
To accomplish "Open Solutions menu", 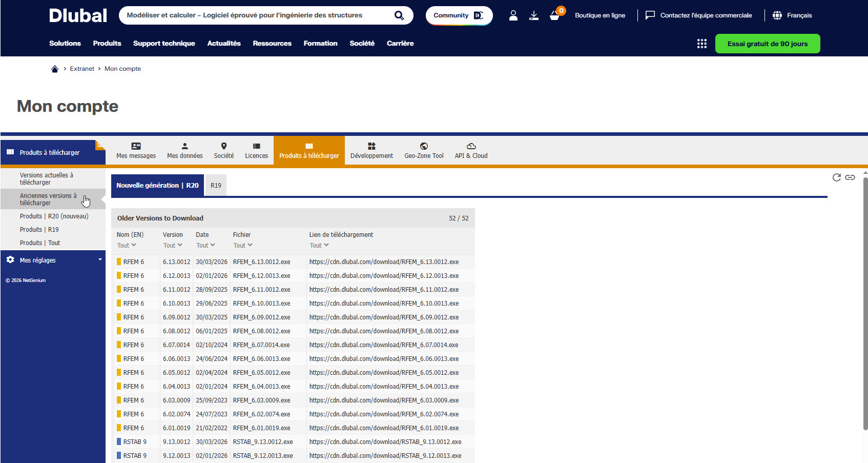I will (x=65, y=44).
